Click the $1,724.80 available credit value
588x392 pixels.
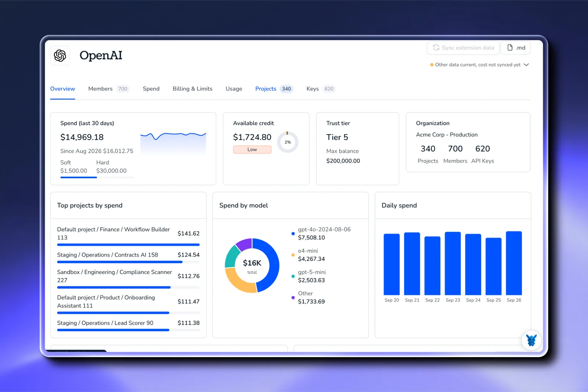[252, 137]
